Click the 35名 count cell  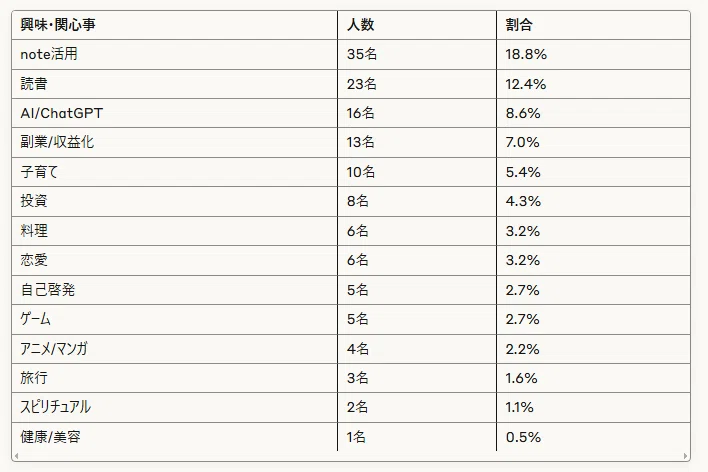[x=417, y=54]
